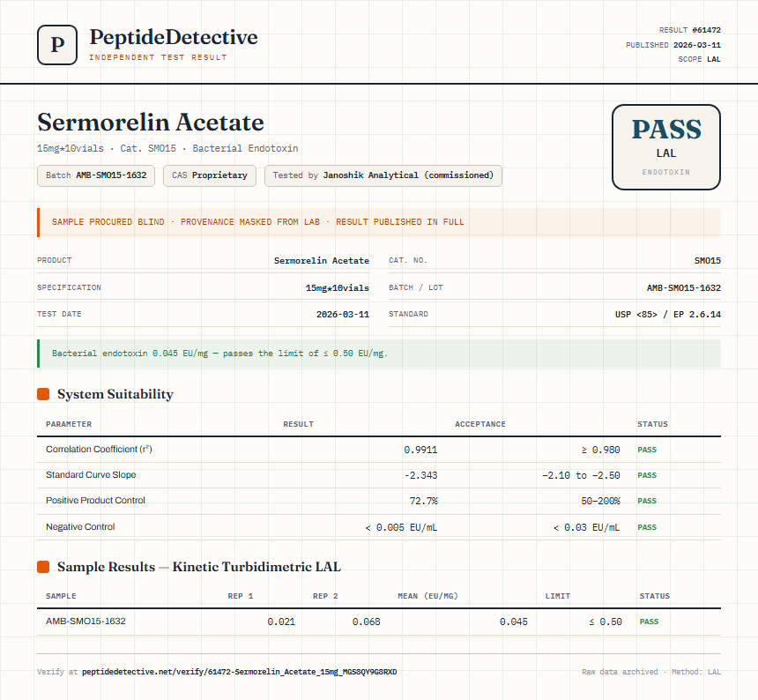Click the BATCH / LOT value AMB-SM015-1632
This screenshot has width=758, height=700.
(x=684, y=287)
